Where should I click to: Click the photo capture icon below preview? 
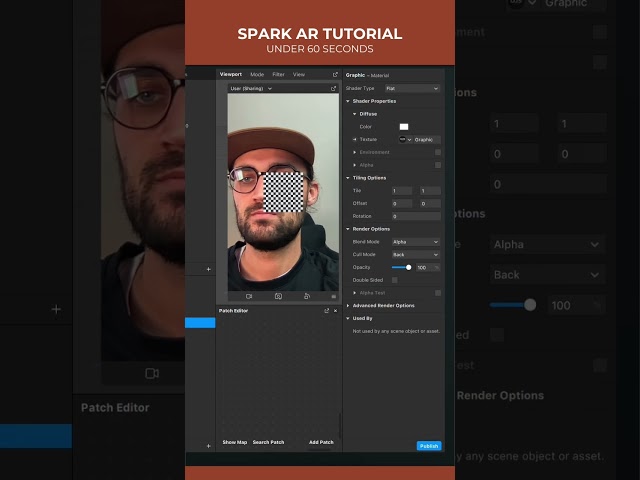(x=278, y=296)
